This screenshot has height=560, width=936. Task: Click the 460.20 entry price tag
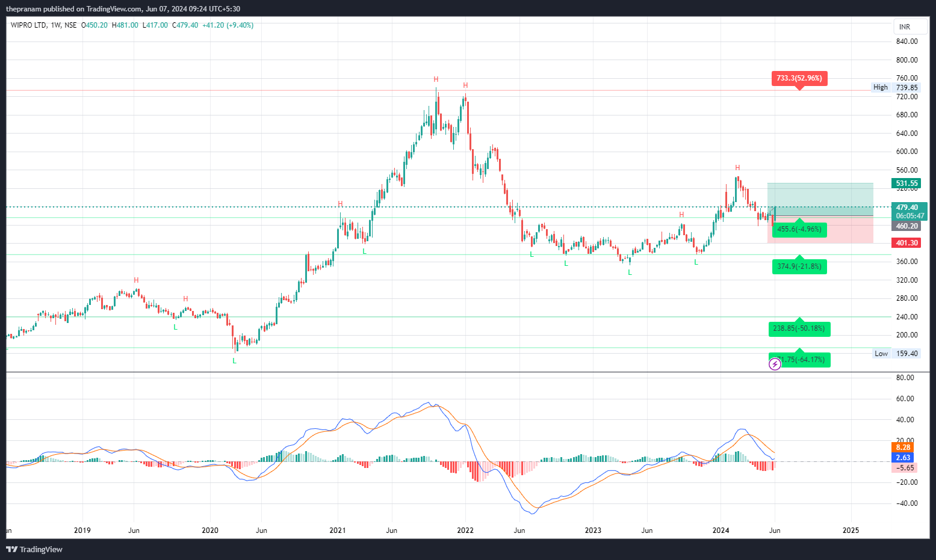[x=907, y=226]
